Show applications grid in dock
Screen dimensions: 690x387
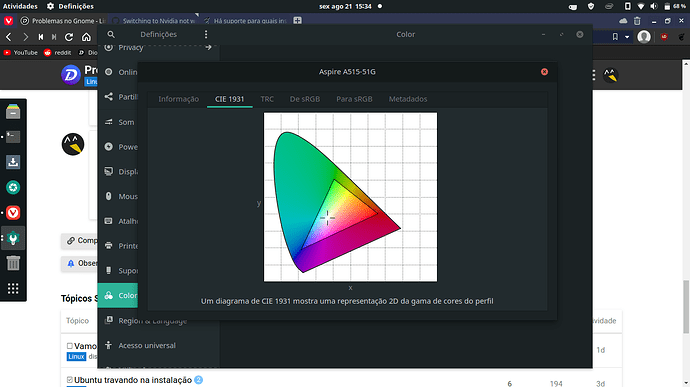click(13, 288)
